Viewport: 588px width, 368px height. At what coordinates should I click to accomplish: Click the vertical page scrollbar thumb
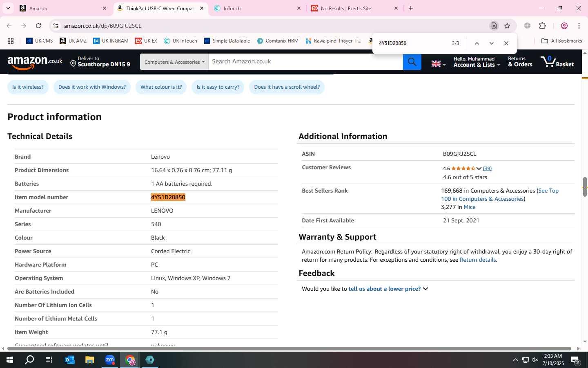click(585, 187)
